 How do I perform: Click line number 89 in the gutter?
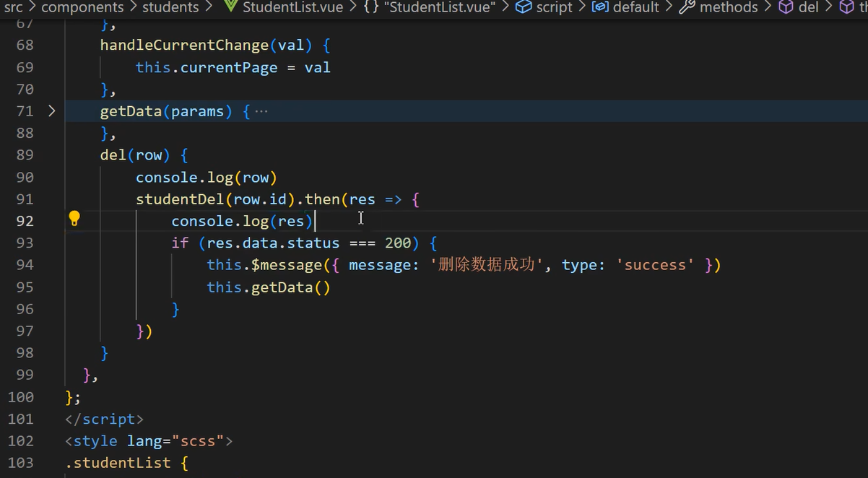25,155
